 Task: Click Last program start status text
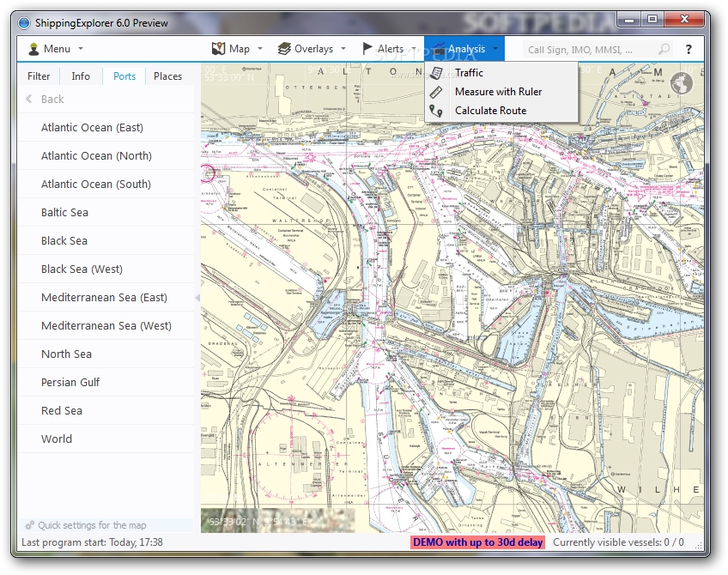coord(92,542)
